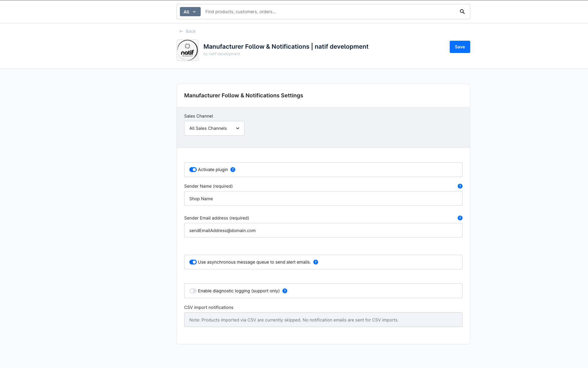This screenshot has height=368, width=588.
Task: Click the CSV import notifications note field
Action: tap(323, 320)
